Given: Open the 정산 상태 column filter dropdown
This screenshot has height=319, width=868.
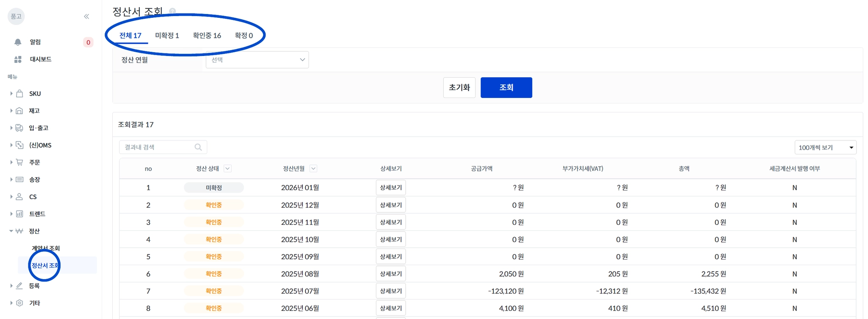Looking at the screenshot, I should (x=228, y=168).
